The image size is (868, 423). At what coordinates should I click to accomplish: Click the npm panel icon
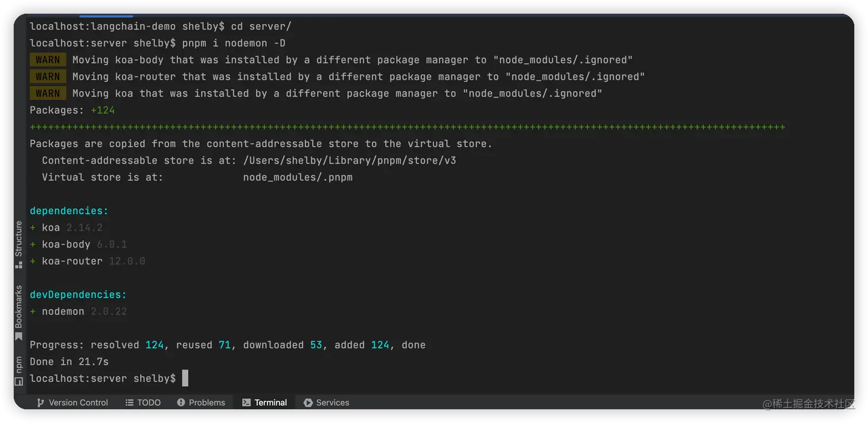19,381
